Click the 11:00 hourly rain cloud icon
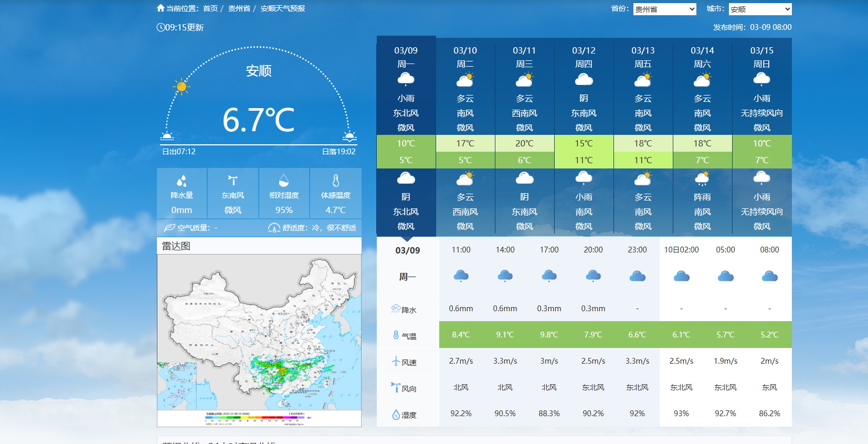This screenshot has width=868, height=444. click(461, 276)
